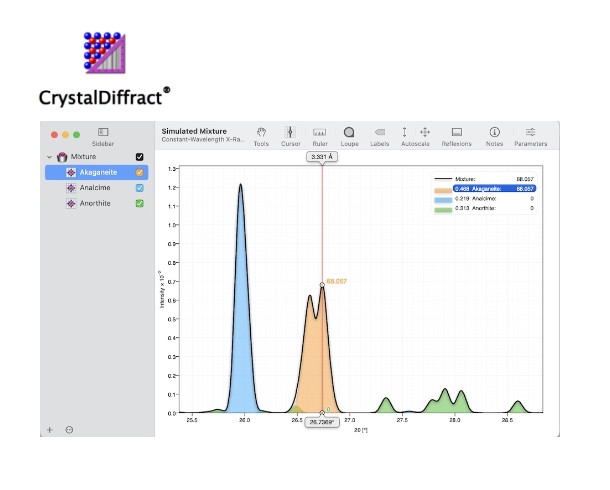
Task: Toggle the Akaganeite orange checkbox
Action: click(x=140, y=172)
